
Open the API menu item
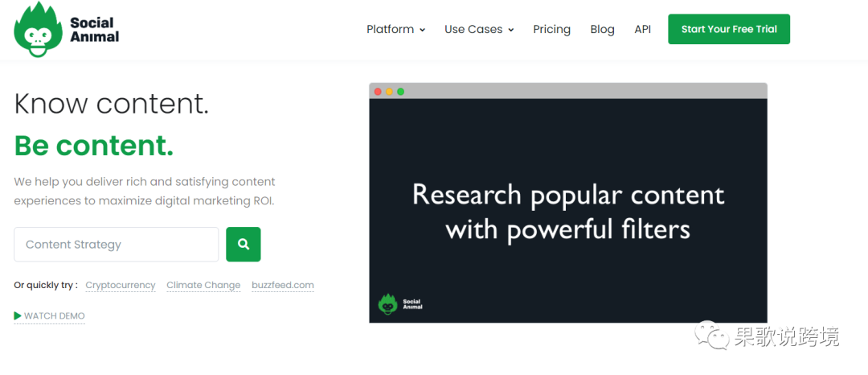[x=643, y=29]
